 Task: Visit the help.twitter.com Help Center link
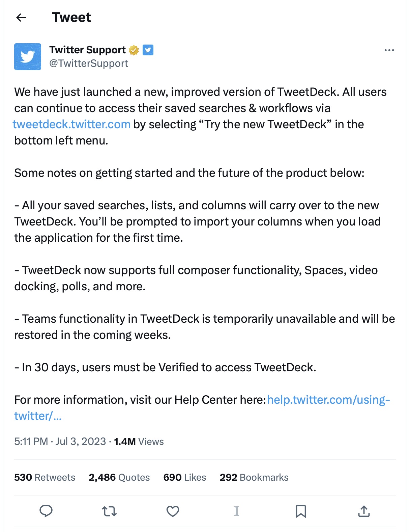328,400
